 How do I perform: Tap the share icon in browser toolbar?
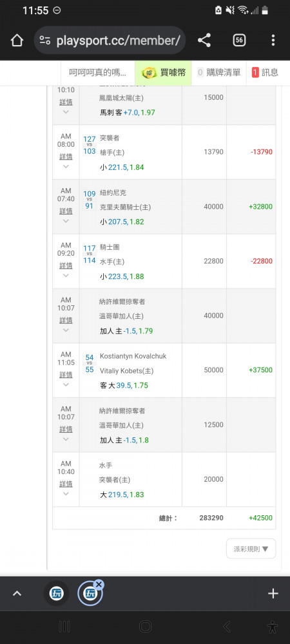(x=204, y=40)
